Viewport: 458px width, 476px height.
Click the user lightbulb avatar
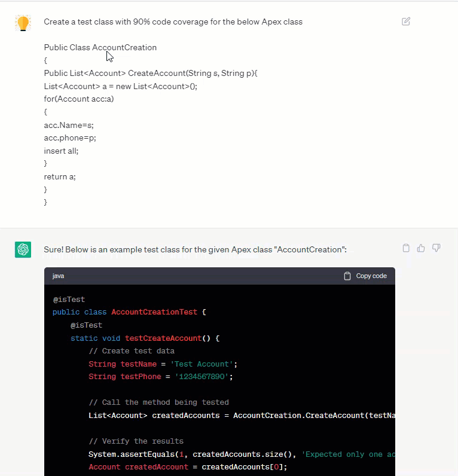coord(23,23)
